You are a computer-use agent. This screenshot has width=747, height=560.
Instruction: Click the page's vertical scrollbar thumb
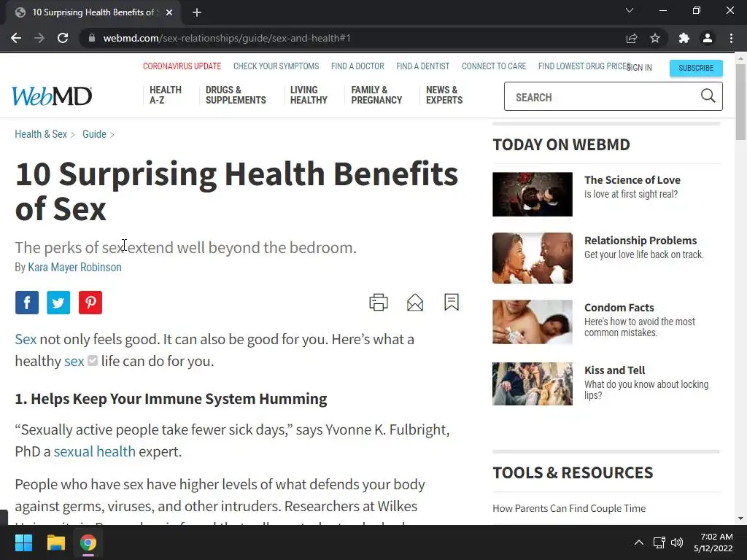click(x=740, y=101)
